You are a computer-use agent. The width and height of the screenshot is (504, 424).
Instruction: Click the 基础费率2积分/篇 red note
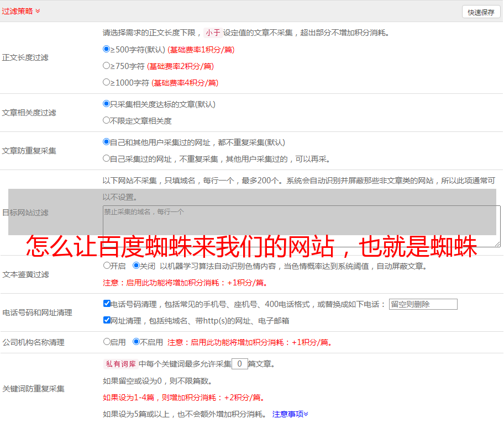tap(180, 66)
